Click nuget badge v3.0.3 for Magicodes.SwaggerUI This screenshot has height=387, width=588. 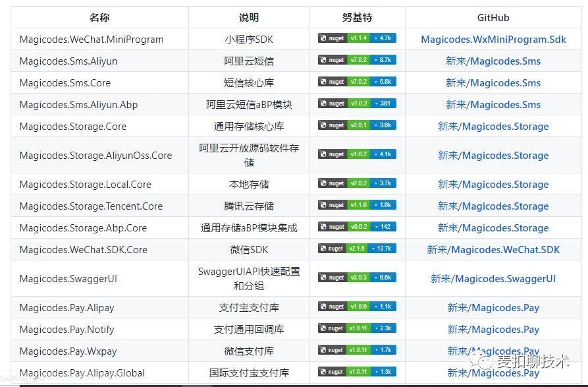coord(357,278)
